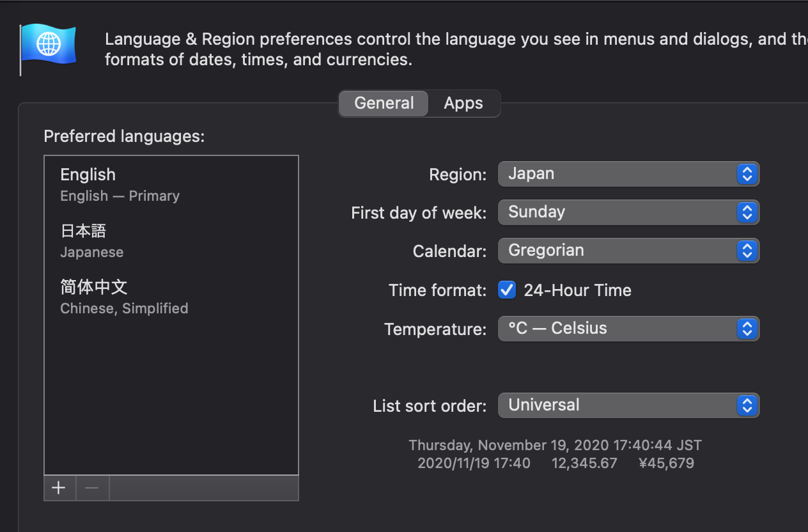Viewport: 808px width, 532px height.
Task: Click the minus button to remove a language
Action: click(92, 488)
